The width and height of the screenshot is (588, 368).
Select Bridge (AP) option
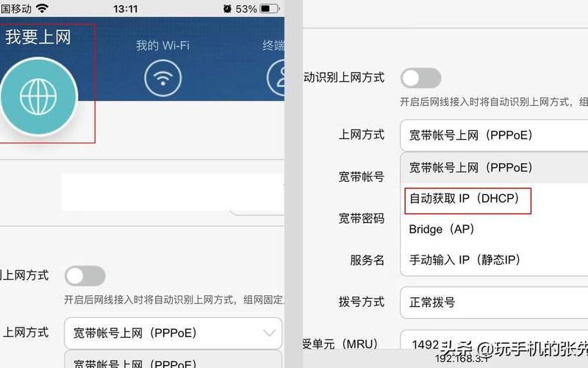click(442, 229)
